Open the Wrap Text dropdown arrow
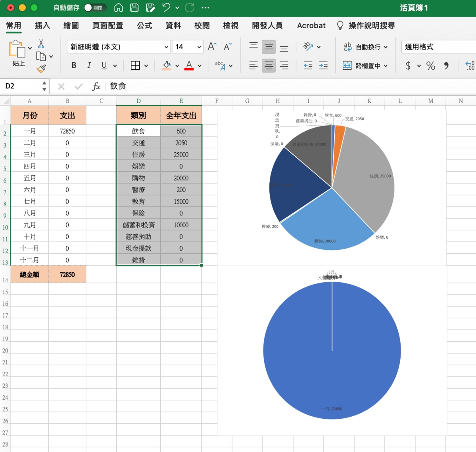This screenshot has width=476, height=452. point(386,47)
